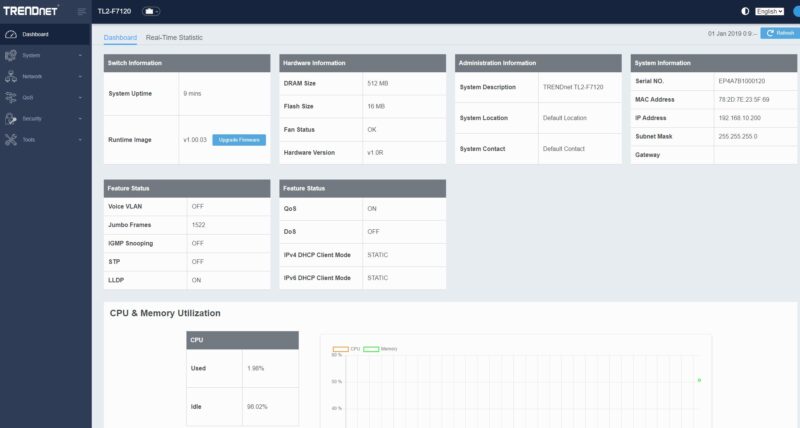
Task: Collapse sidebar with the hamburger menu icon
Action: (x=82, y=11)
